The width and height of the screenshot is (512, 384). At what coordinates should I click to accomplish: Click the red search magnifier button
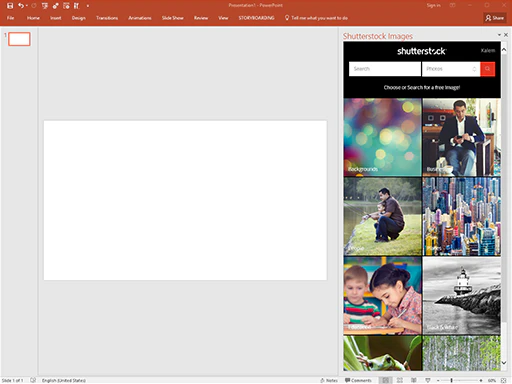(x=487, y=69)
